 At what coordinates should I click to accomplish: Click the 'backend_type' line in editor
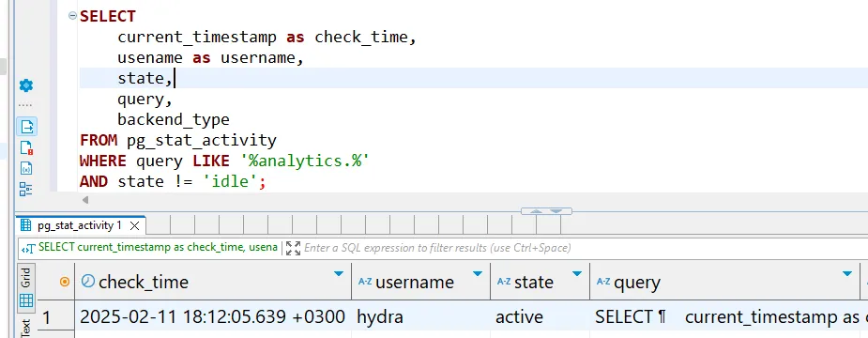174,119
